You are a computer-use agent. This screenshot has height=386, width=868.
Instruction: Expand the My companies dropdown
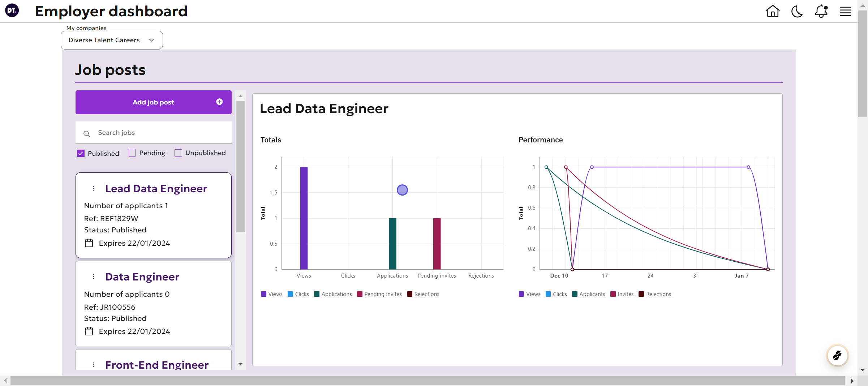pyautogui.click(x=112, y=40)
